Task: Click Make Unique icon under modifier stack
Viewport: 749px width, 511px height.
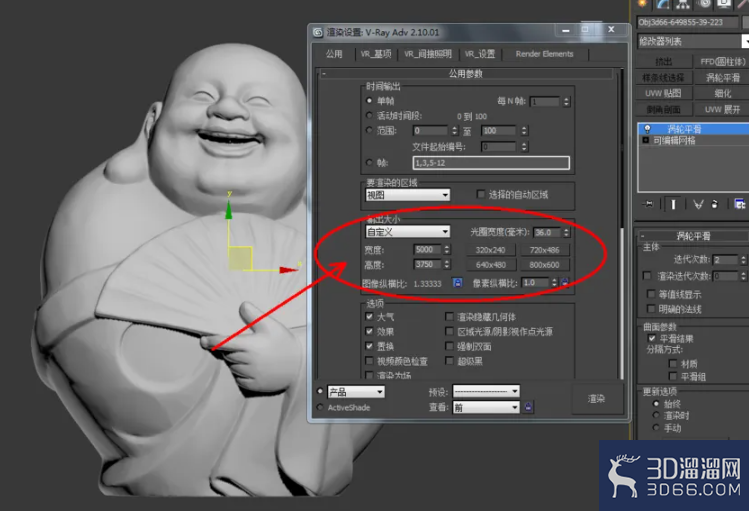Action: (x=698, y=204)
